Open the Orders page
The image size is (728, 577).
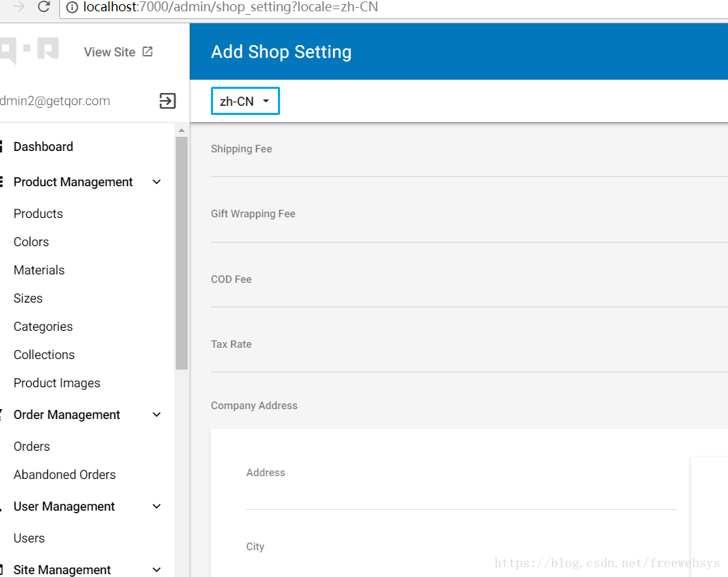click(x=32, y=447)
